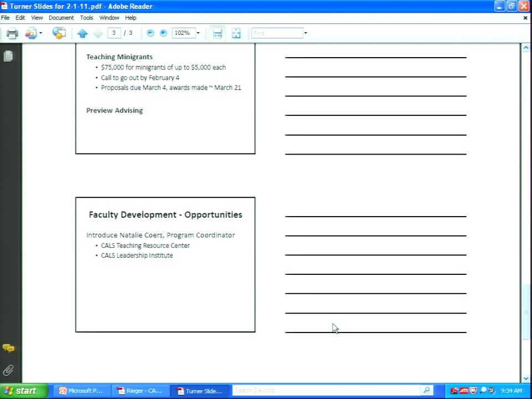532x399 pixels.
Task: Click the vertical scrollbar thumb
Action: pos(526,311)
